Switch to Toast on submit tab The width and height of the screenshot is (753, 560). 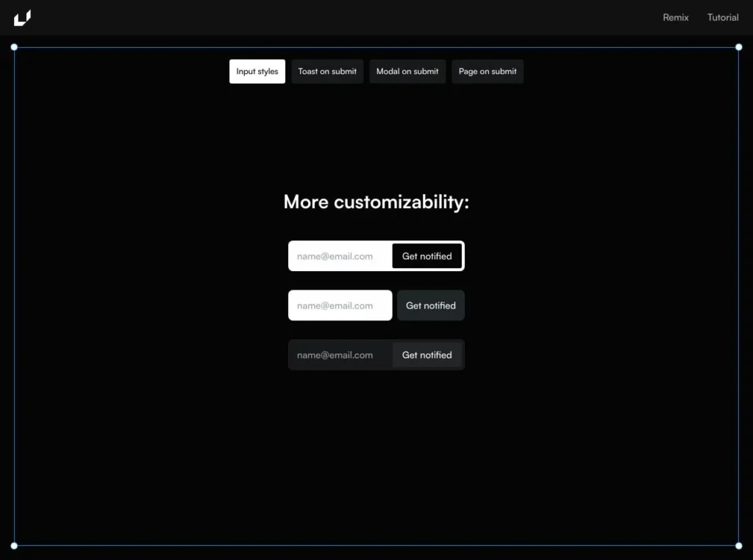click(327, 71)
